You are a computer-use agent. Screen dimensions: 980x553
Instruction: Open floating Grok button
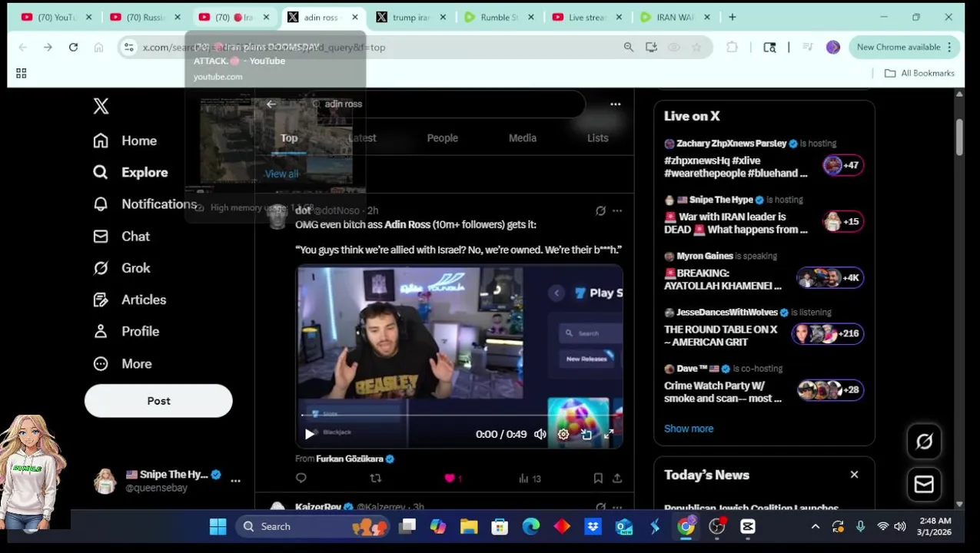924,441
